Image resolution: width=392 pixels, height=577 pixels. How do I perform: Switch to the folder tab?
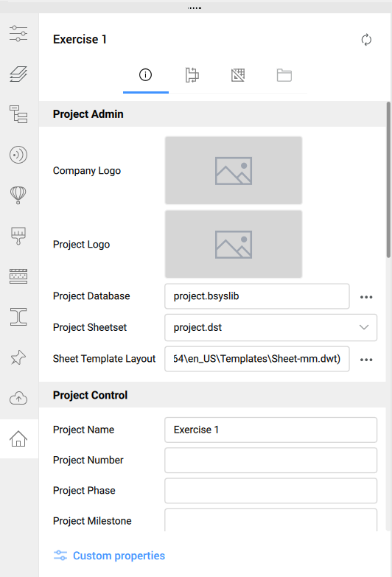click(x=284, y=75)
